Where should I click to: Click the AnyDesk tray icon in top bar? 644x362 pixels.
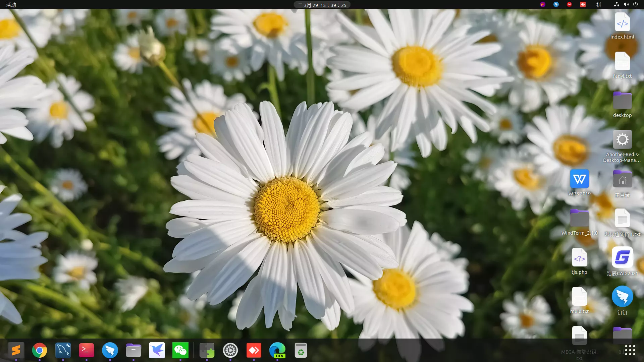[583, 4]
